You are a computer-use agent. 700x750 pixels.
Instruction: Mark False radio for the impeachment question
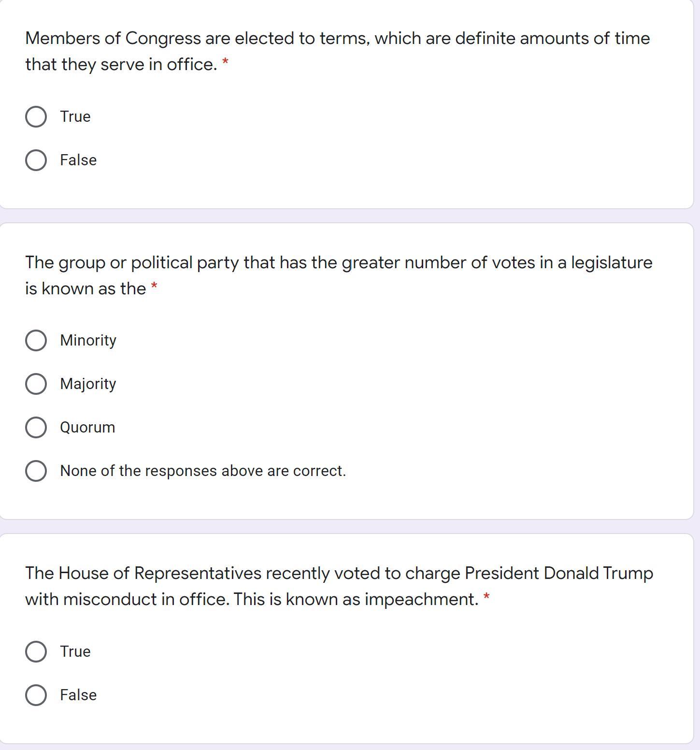pyautogui.click(x=36, y=695)
